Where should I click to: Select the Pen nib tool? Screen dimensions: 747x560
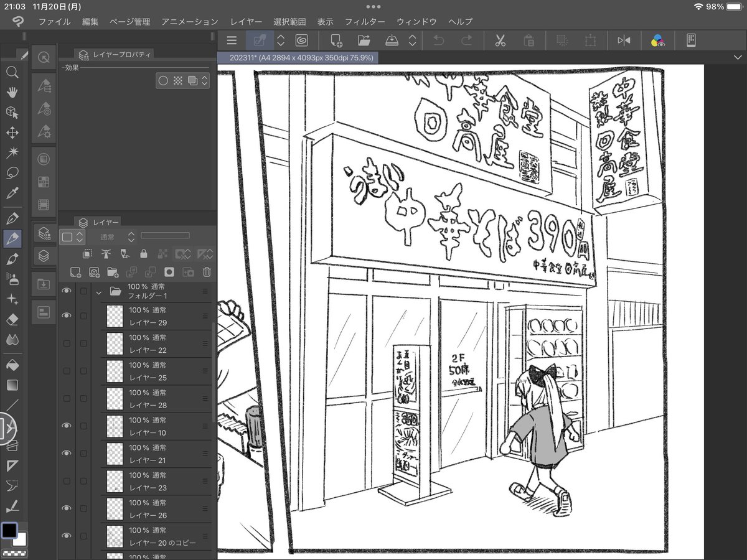point(12,218)
